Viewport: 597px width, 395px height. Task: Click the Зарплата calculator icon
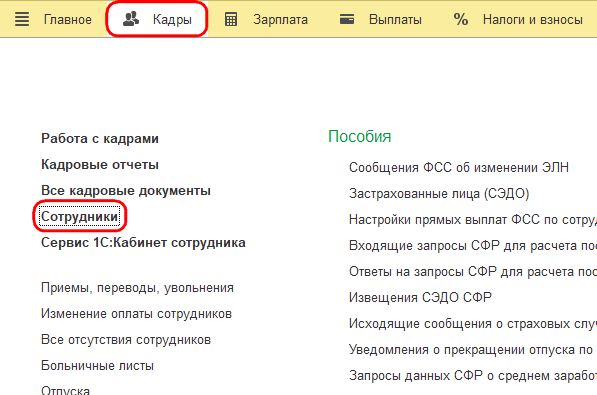(x=231, y=19)
